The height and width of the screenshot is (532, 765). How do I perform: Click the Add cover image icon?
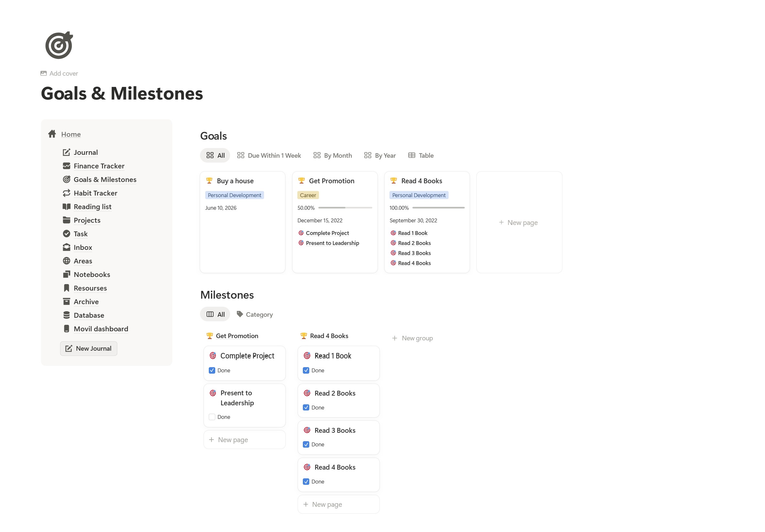click(44, 73)
